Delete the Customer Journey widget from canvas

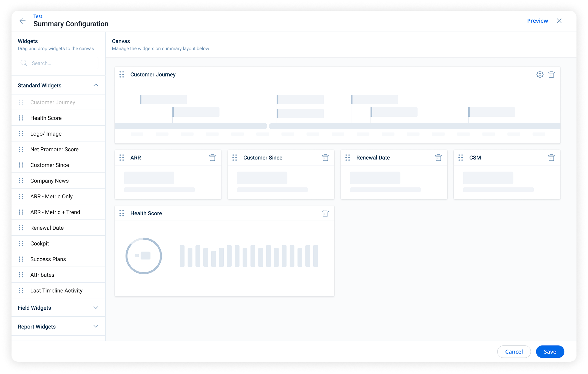551,74
